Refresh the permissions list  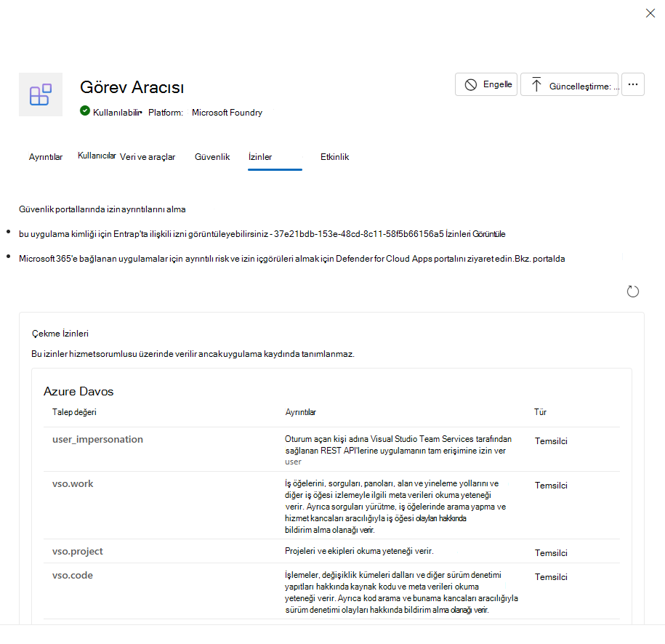point(633,291)
